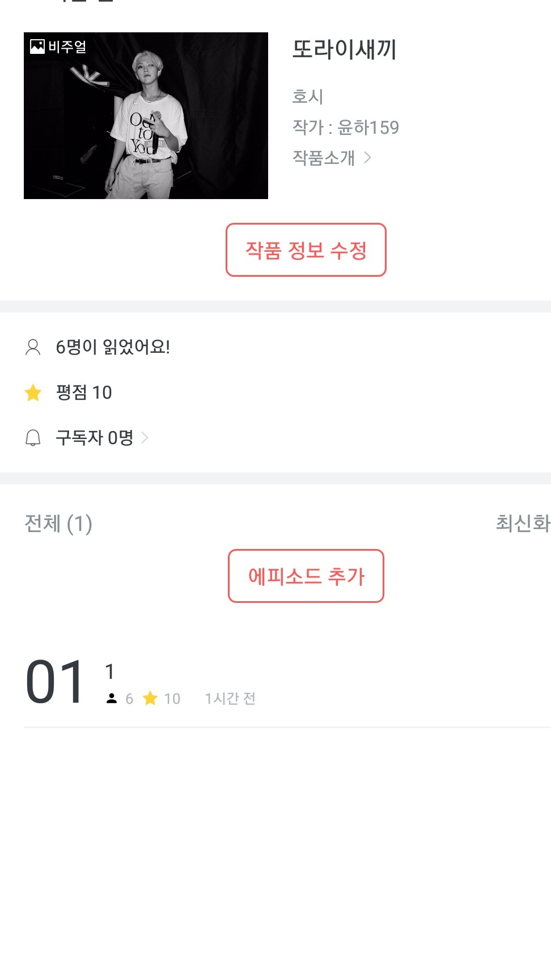Open the 작품소개 link text

click(x=323, y=158)
